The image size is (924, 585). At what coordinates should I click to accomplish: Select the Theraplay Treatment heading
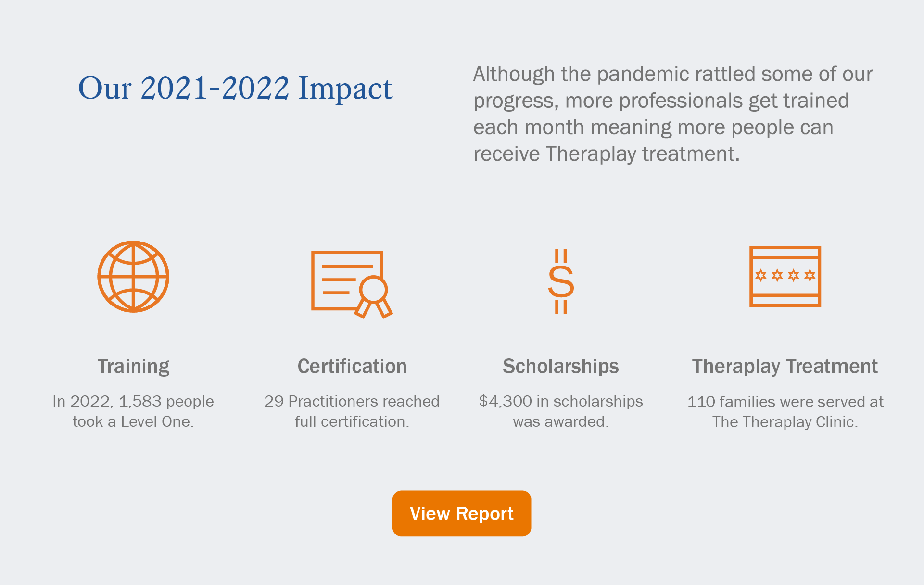(785, 367)
